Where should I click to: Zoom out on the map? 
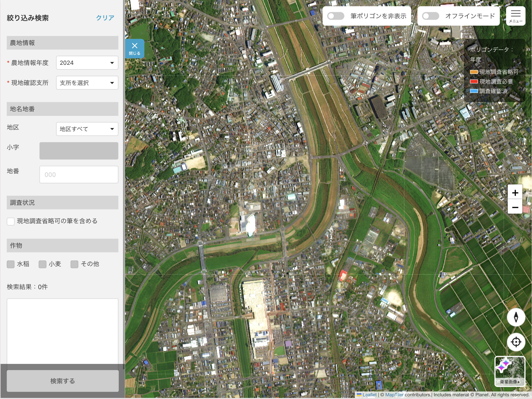pos(515,207)
